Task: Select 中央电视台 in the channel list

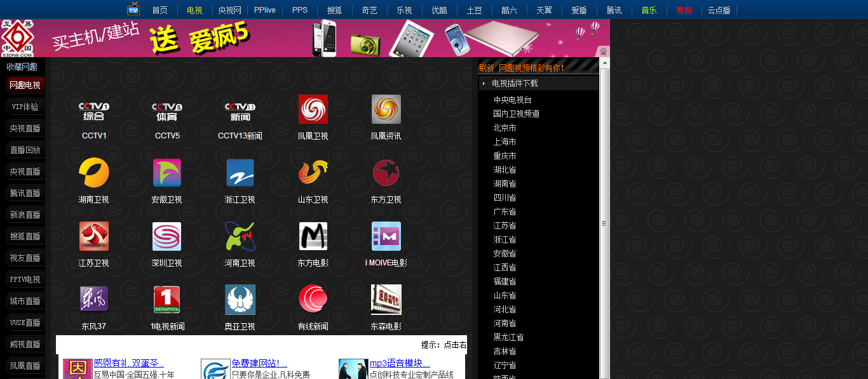Action: coord(512,100)
